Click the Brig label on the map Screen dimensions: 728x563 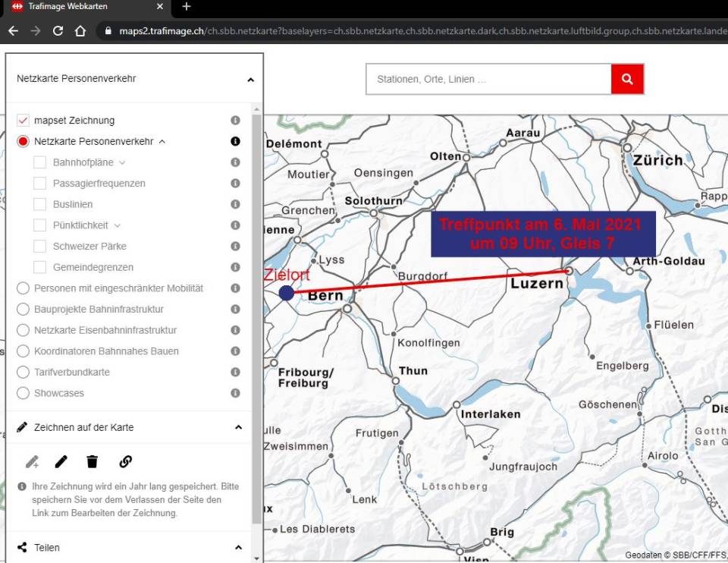[502, 532]
